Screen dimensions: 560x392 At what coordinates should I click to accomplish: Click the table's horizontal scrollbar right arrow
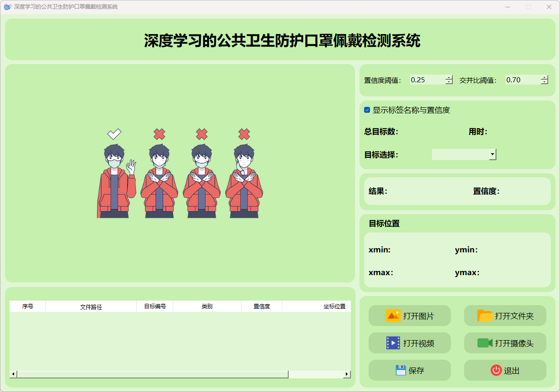[x=347, y=374]
